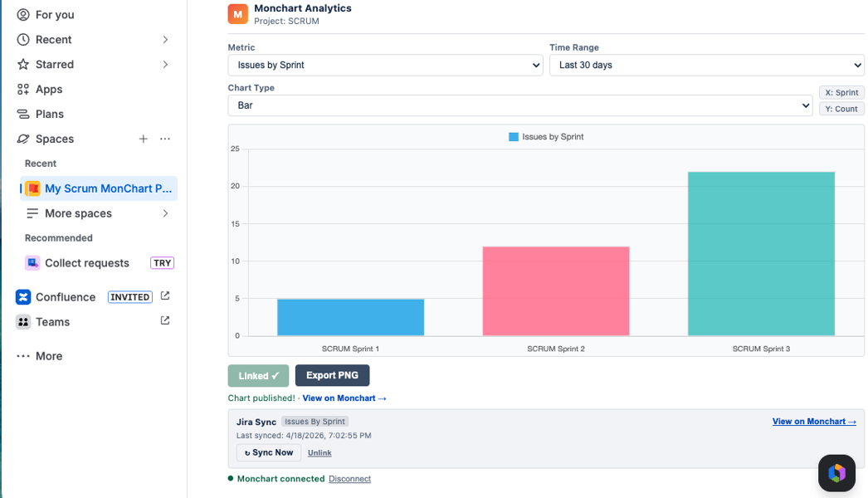Expand the Starred submenu chevron
This screenshot has width=868, height=498.
tap(165, 64)
